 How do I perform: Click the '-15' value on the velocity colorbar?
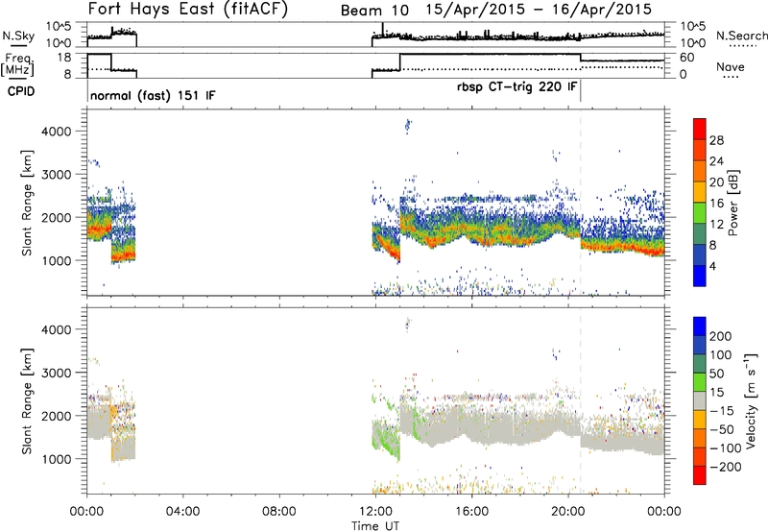point(722,411)
